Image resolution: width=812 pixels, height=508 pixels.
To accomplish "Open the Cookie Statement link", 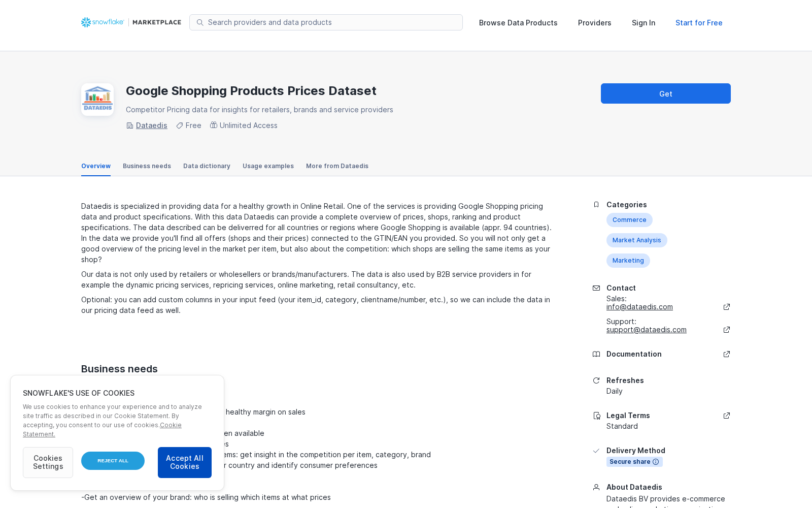I will [x=102, y=430].
